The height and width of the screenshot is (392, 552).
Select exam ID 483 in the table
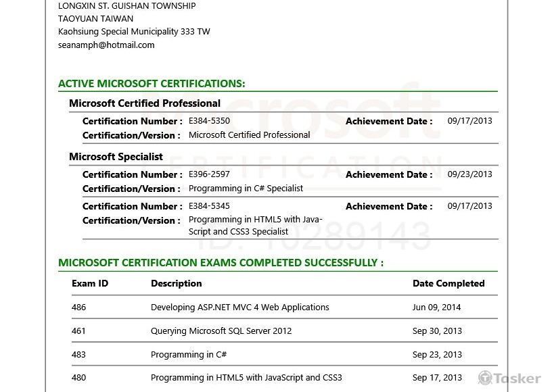point(79,355)
